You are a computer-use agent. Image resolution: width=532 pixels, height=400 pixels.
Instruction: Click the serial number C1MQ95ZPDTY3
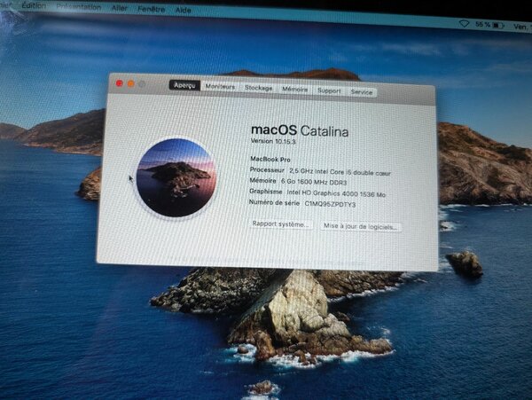(330, 204)
